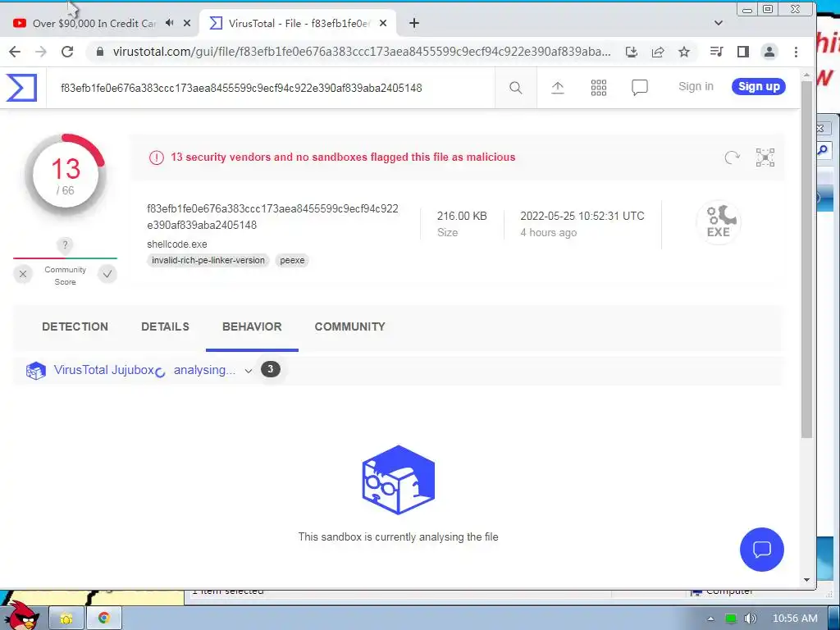Screen dimensions: 840x630
Task: Click the peexe tag
Action: 292,260
